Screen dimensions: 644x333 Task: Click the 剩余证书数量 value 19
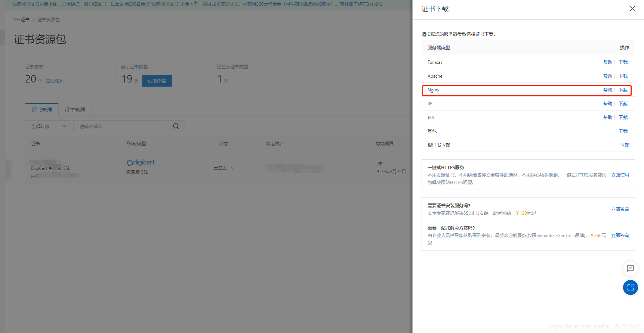(x=127, y=79)
